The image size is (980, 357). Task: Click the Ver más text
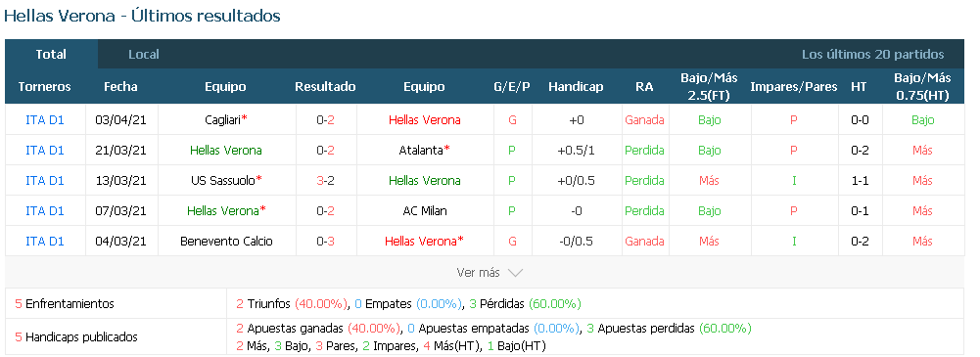(x=479, y=273)
